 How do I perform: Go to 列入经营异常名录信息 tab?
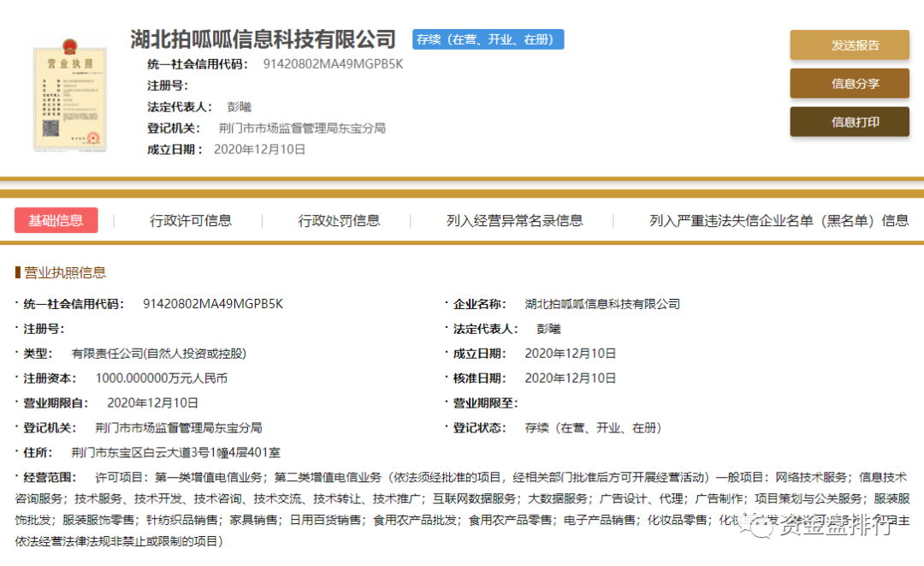pyautogui.click(x=514, y=221)
